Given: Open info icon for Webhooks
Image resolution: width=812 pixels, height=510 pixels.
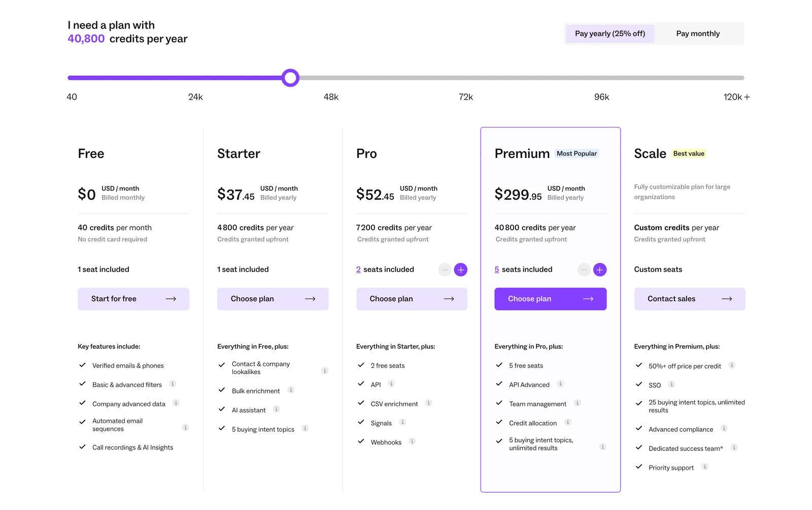Looking at the screenshot, I should click(412, 441).
